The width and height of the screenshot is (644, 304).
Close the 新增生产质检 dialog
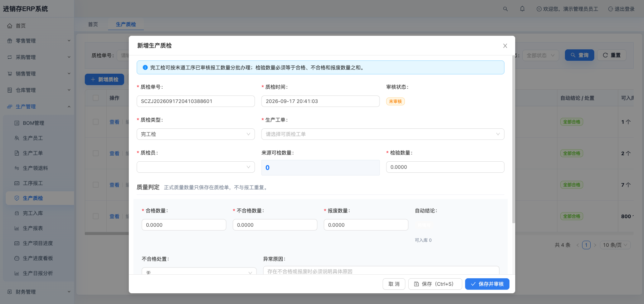[x=505, y=46]
